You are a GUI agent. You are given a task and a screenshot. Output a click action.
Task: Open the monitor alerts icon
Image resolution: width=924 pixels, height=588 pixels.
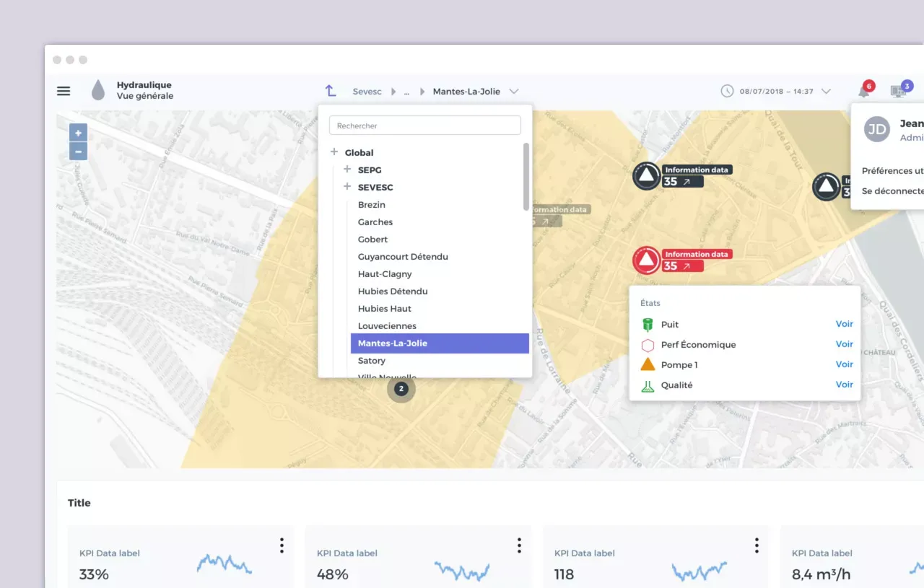(898, 92)
